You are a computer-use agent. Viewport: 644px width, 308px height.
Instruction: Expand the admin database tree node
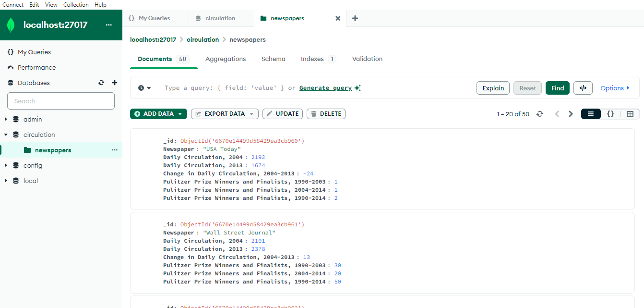point(6,119)
